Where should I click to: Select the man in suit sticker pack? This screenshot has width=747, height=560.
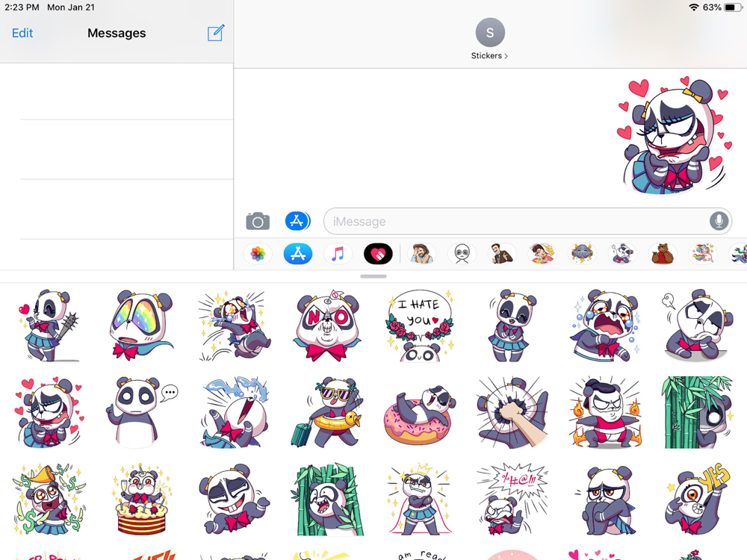click(502, 253)
